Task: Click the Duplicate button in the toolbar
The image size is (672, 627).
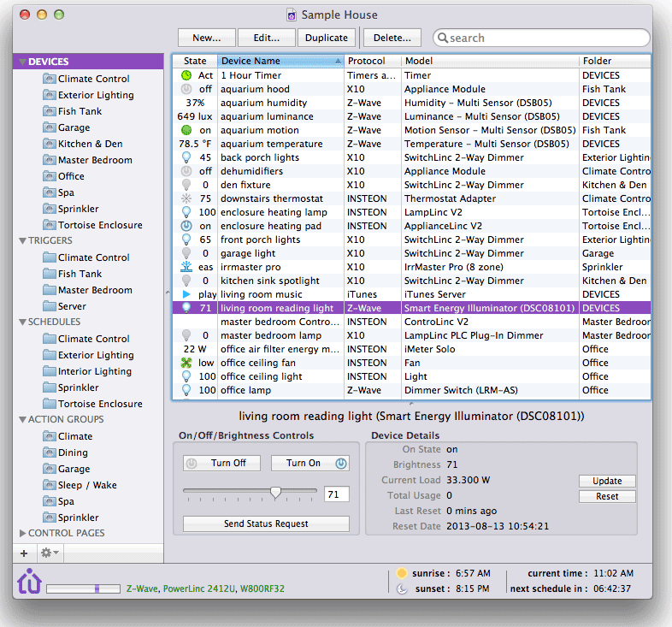Action: (327, 38)
